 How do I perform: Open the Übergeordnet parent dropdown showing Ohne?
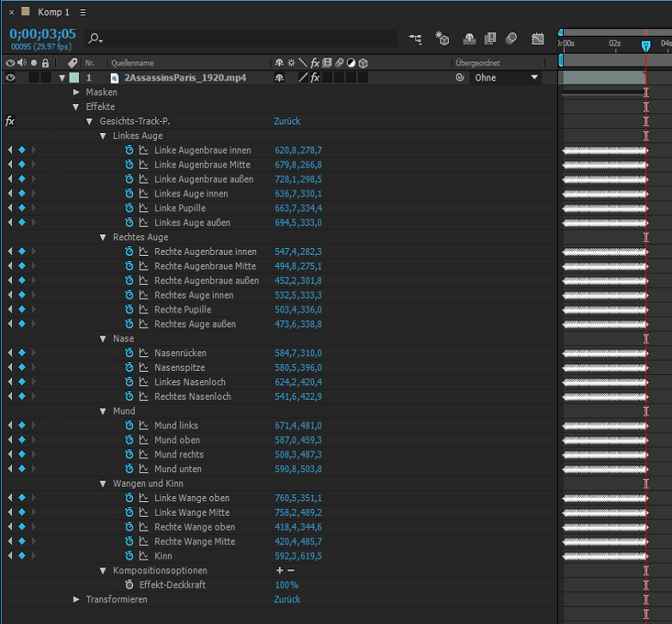click(x=507, y=77)
